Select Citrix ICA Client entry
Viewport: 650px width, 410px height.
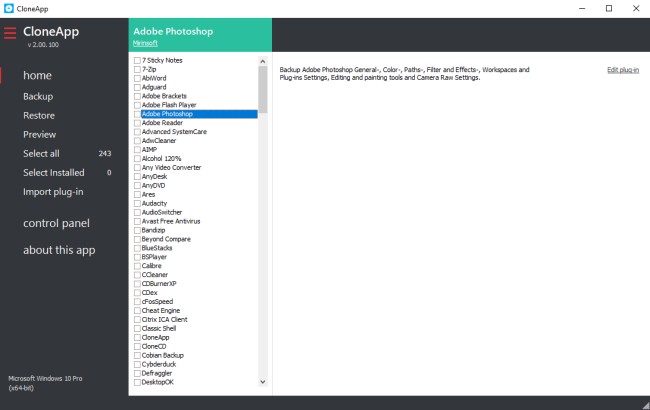(165, 320)
